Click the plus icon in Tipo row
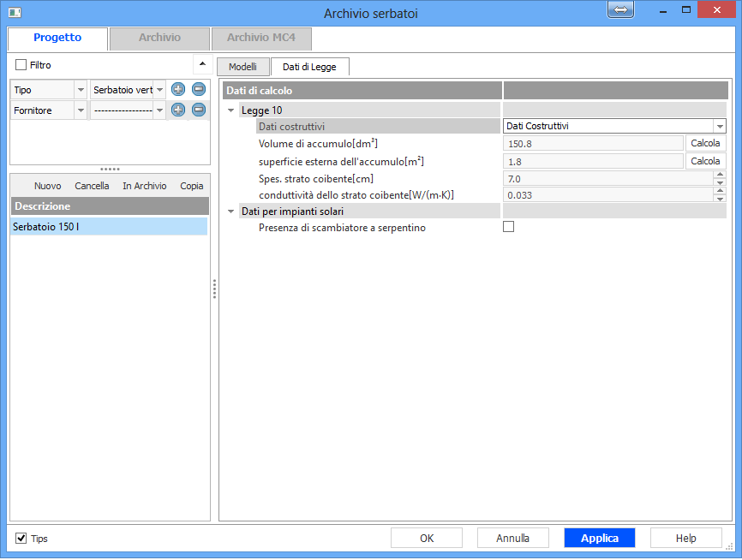This screenshot has width=742, height=560. [178, 89]
